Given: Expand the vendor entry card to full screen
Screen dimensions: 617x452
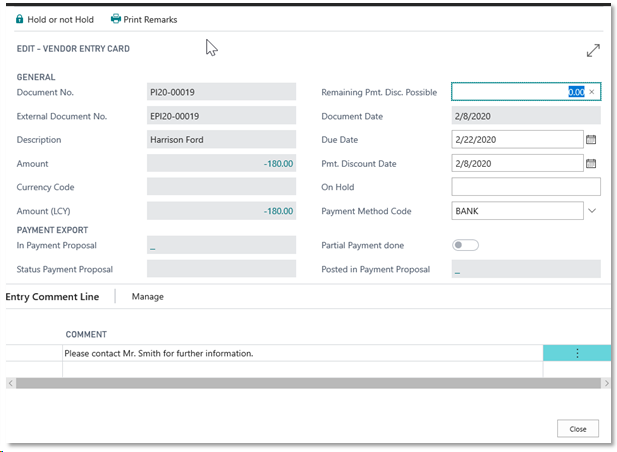Looking at the screenshot, I should pos(592,50).
